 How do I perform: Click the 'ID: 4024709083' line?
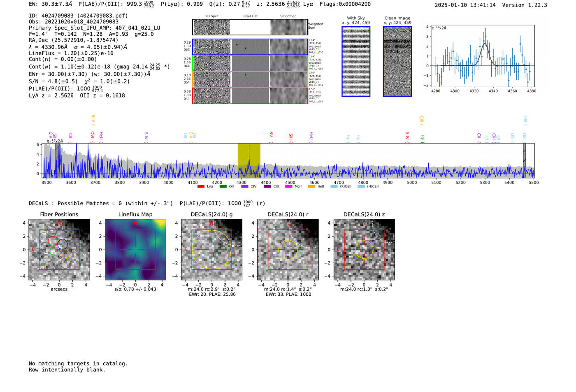tap(78, 16)
